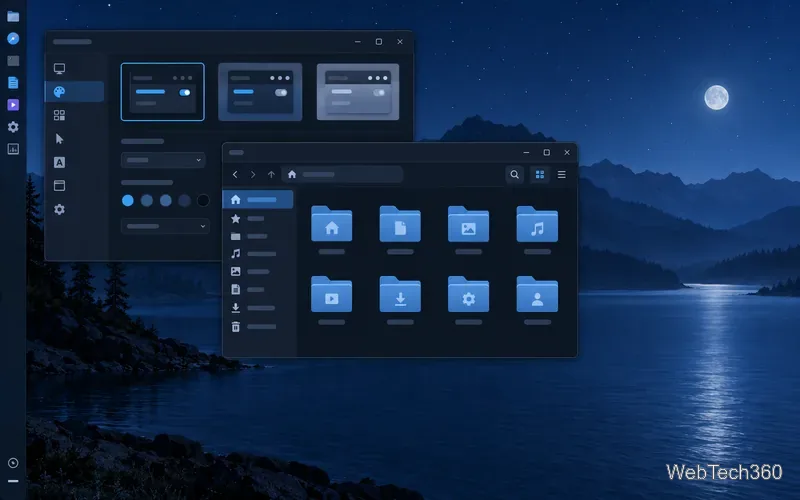Select the Home folder icon in grid
Screen dimensions: 800x500
pos(332,224)
